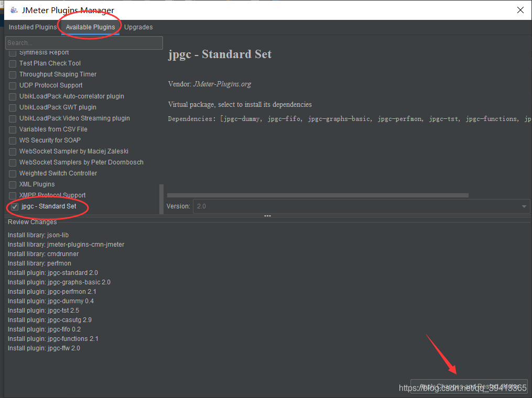The image size is (532, 398).
Task: Click 'Install library: jmeter-plugins-cmn-jmeter' line
Action: click(66, 245)
